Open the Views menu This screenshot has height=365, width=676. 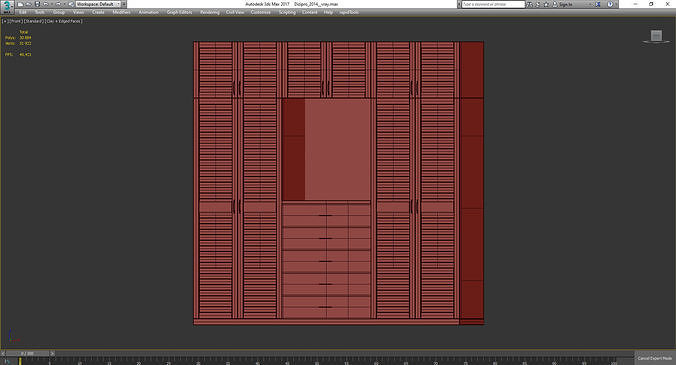[x=78, y=12]
